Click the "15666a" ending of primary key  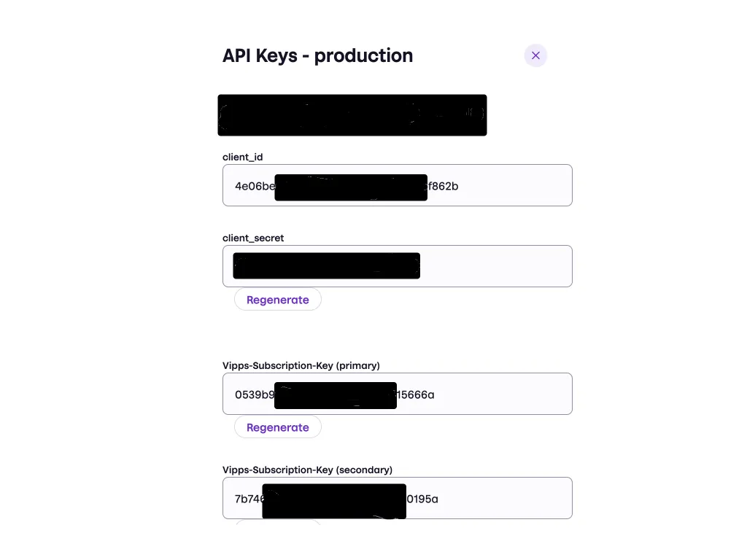[x=416, y=394]
